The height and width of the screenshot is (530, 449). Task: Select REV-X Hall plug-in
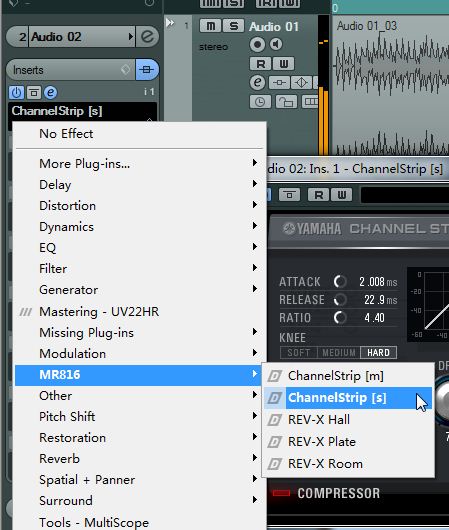pos(348,420)
